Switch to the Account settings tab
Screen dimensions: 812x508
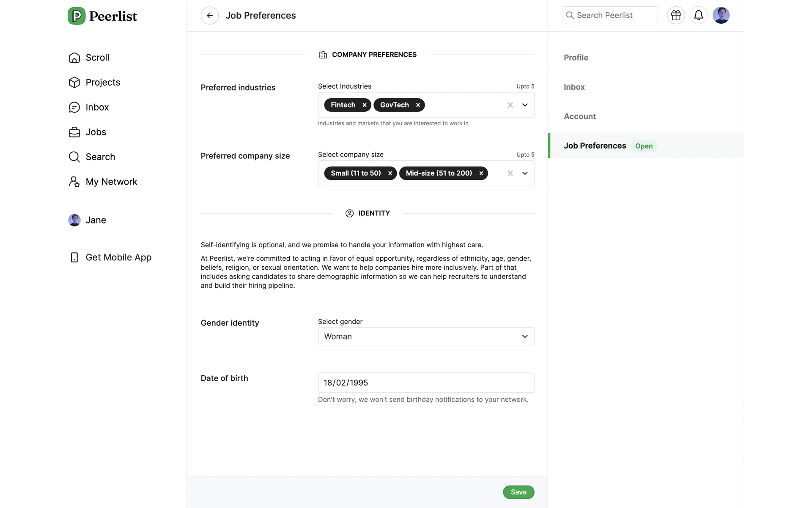click(x=579, y=116)
